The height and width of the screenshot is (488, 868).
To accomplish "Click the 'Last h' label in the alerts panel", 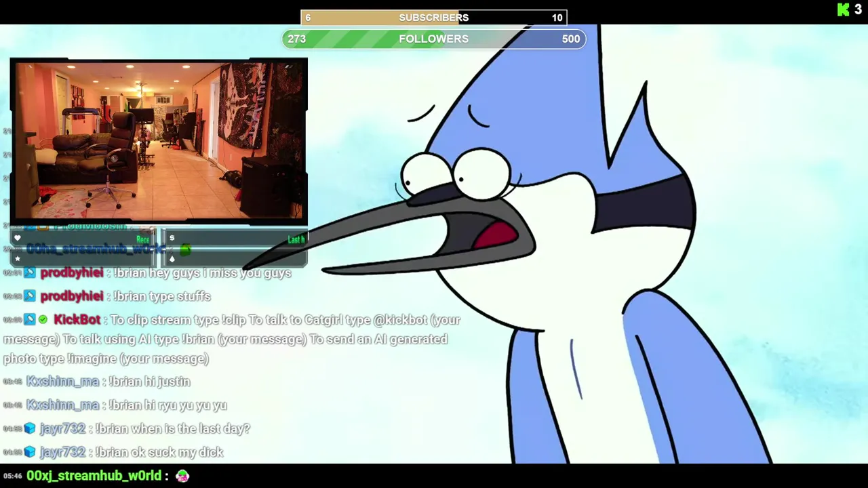I will point(296,239).
